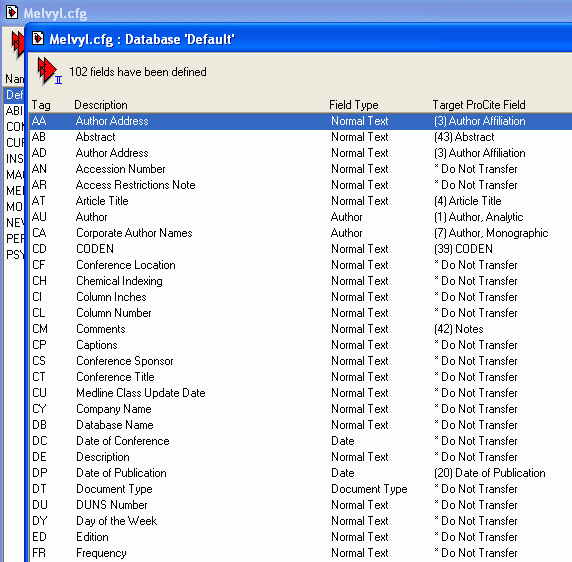Select the CM Comments row
The height and width of the screenshot is (562, 572).
coord(301,329)
